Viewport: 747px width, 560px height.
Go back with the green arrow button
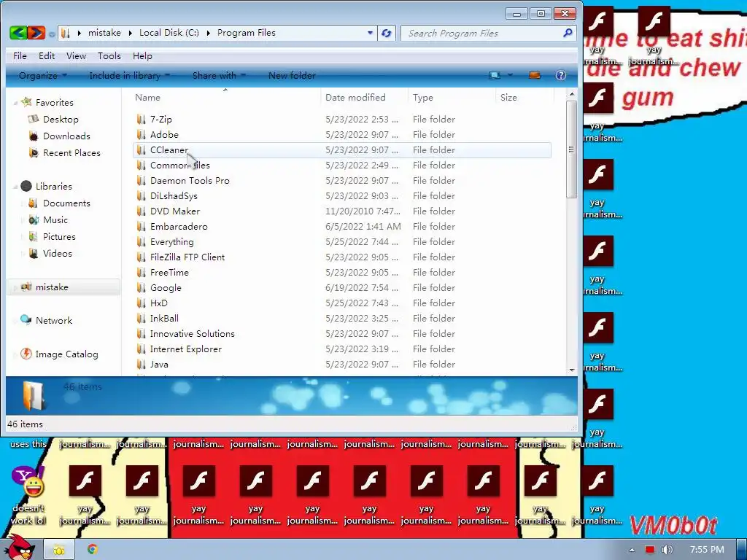18,32
